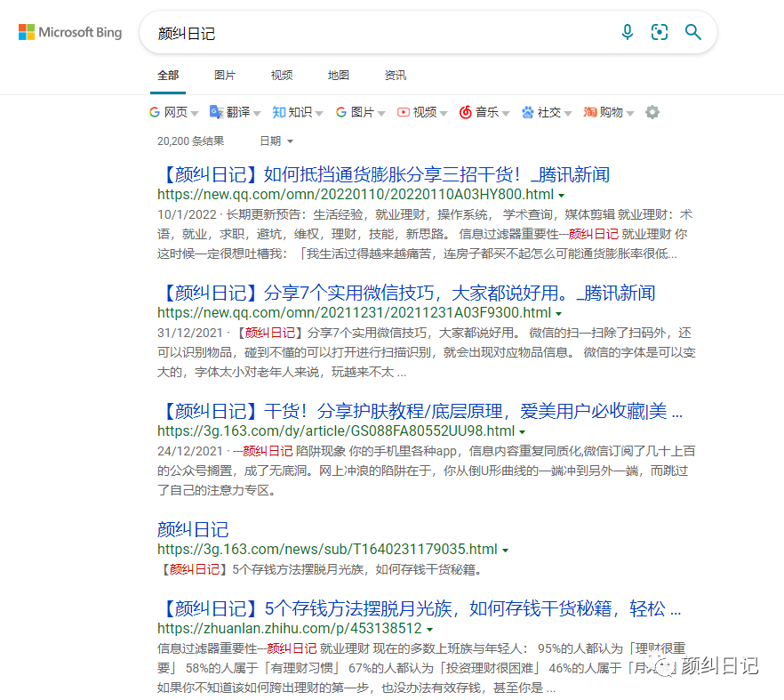This screenshot has height=700, width=784.
Task: Open the gear settings icon in toolbar
Action: [x=652, y=112]
